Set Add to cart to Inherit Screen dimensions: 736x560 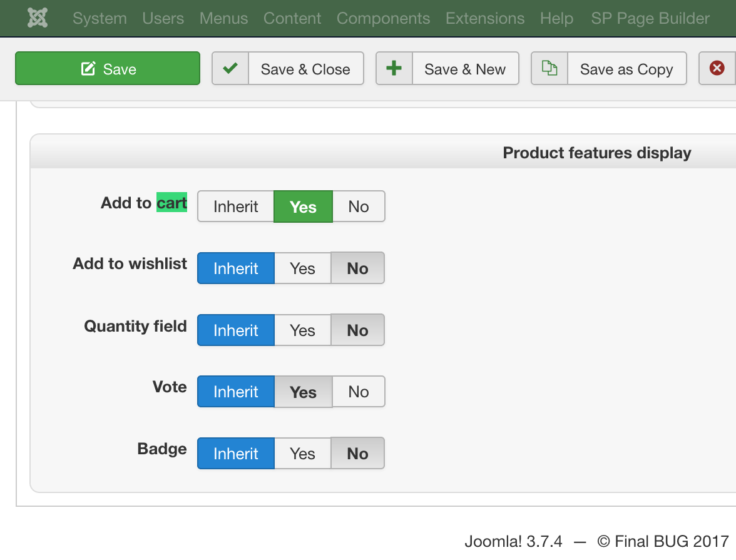click(x=235, y=206)
